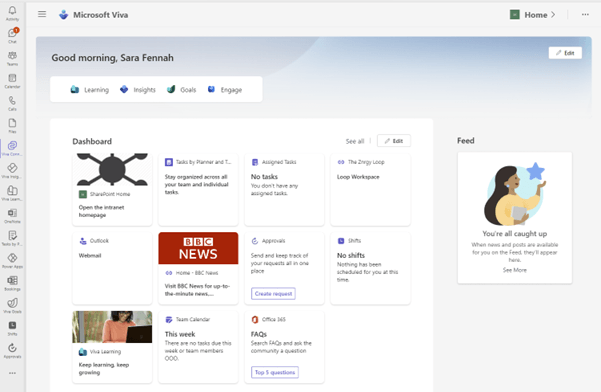
Task: Open OneNote in the sidebar
Action: click(x=12, y=215)
